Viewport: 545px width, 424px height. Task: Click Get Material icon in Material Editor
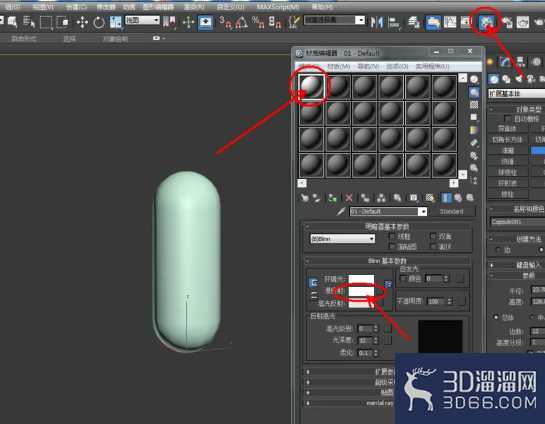[x=305, y=198]
